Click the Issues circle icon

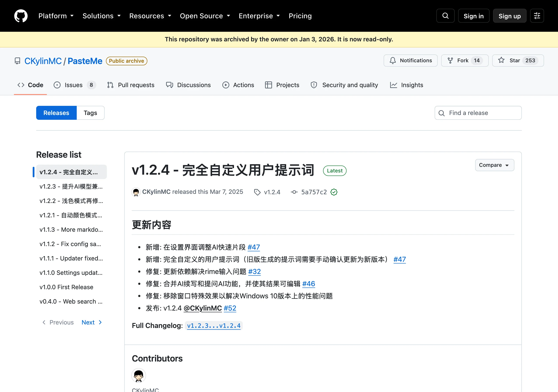pos(57,85)
